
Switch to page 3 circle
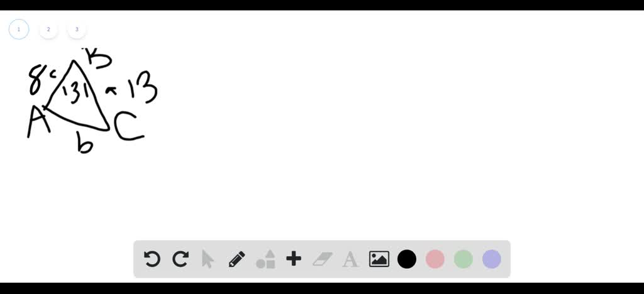pyautogui.click(x=77, y=30)
